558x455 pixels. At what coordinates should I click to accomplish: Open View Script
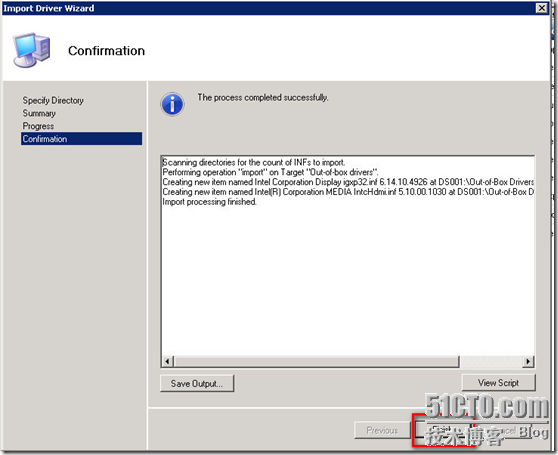tap(498, 382)
